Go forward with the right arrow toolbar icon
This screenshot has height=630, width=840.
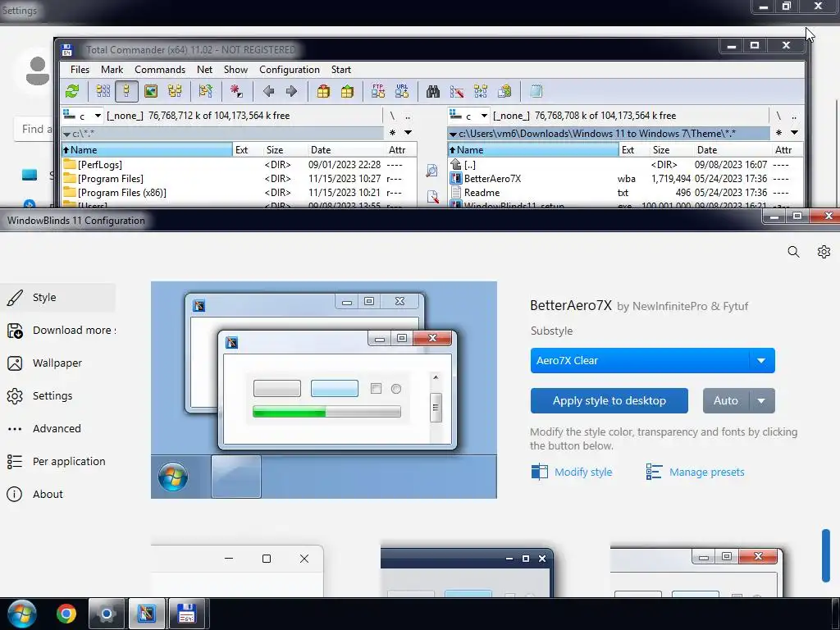click(x=291, y=91)
